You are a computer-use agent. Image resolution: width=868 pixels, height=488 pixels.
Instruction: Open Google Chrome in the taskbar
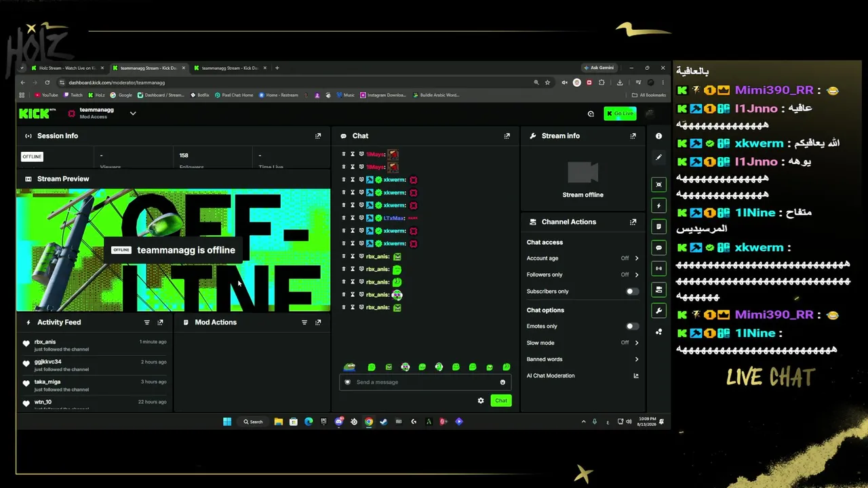click(x=368, y=422)
